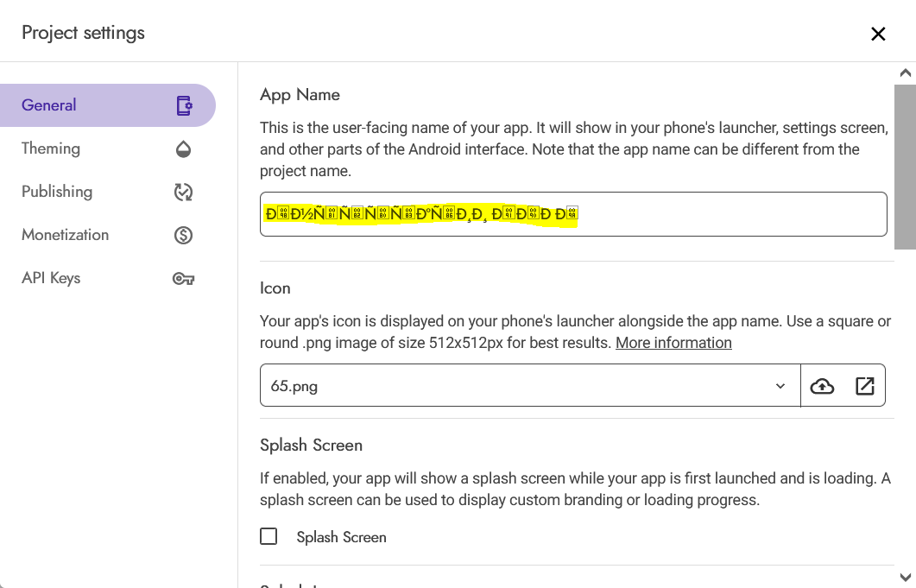Viewport: 916px width, 588px height.
Task: Click the scrollbar down arrow
Action: point(906,578)
